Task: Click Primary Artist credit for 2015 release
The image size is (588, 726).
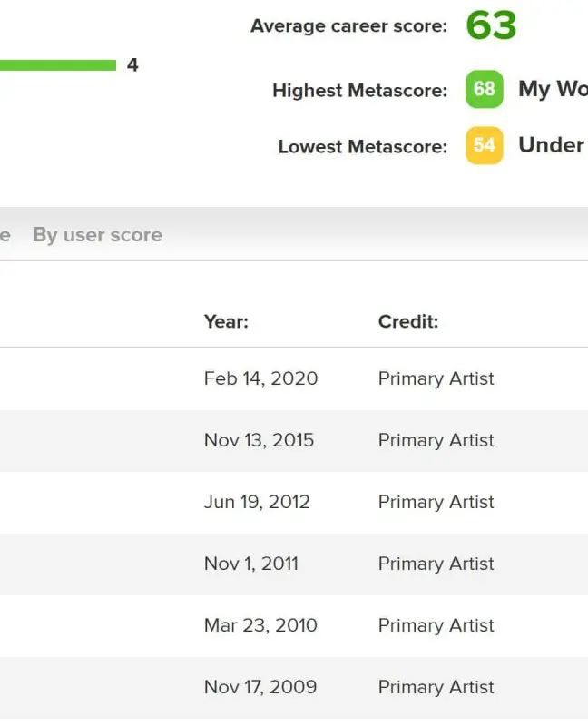Action: (436, 440)
